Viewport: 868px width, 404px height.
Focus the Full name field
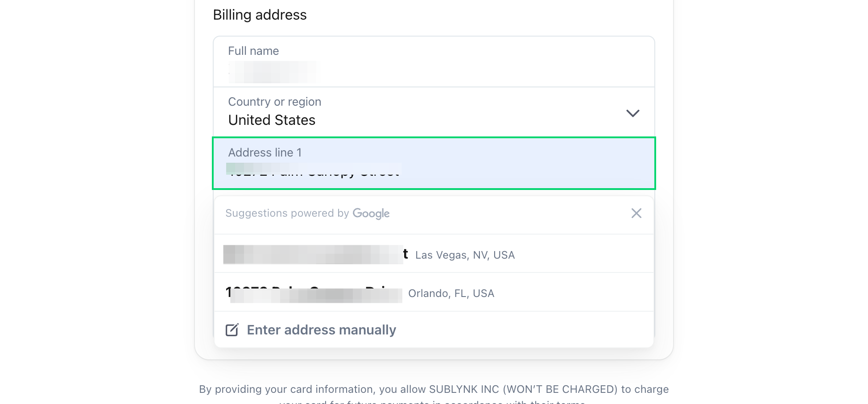point(434,62)
